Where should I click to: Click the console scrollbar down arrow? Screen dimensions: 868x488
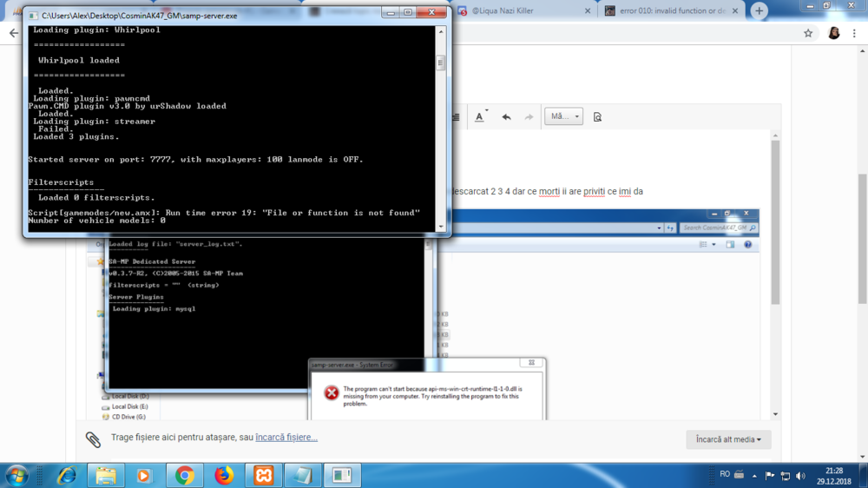(x=441, y=226)
